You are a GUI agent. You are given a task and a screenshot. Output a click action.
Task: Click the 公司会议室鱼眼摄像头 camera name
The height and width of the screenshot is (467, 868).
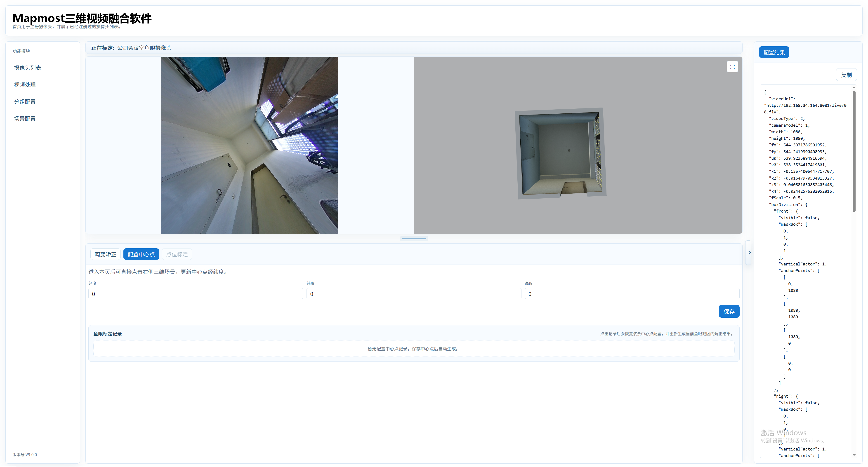pos(144,48)
